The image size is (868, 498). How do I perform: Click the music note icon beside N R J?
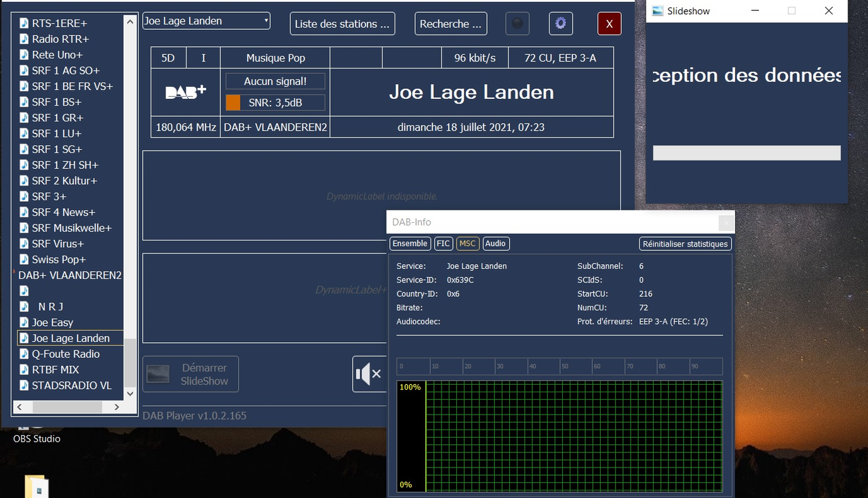point(24,306)
